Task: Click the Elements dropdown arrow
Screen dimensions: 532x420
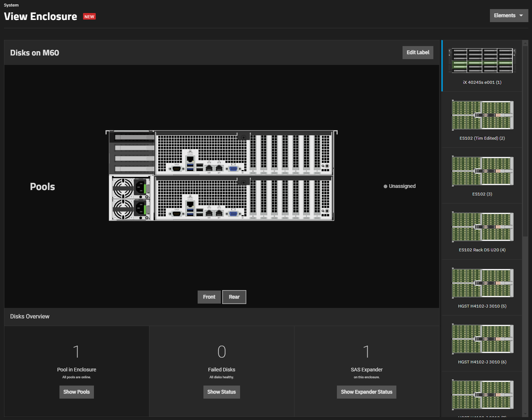Action: (x=521, y=16)
